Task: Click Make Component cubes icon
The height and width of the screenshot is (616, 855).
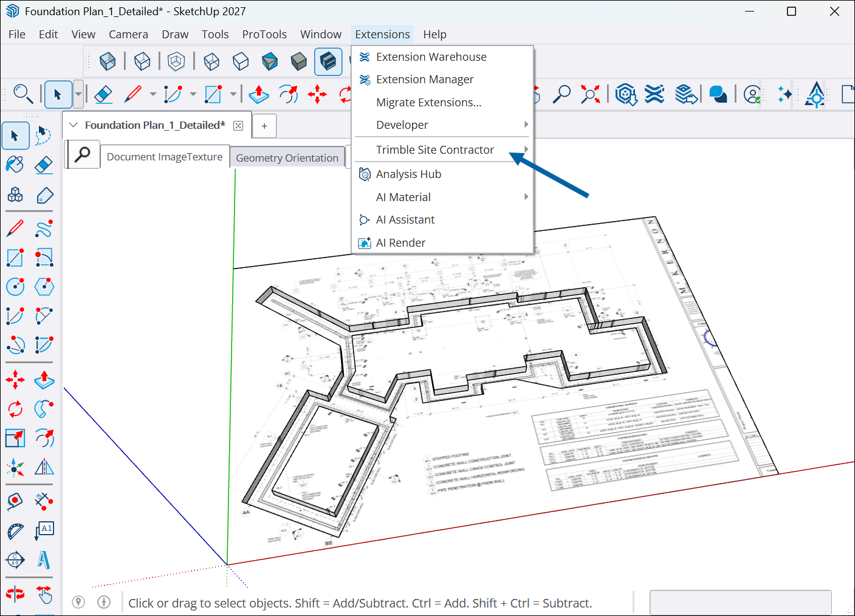Action: point(15,195)
